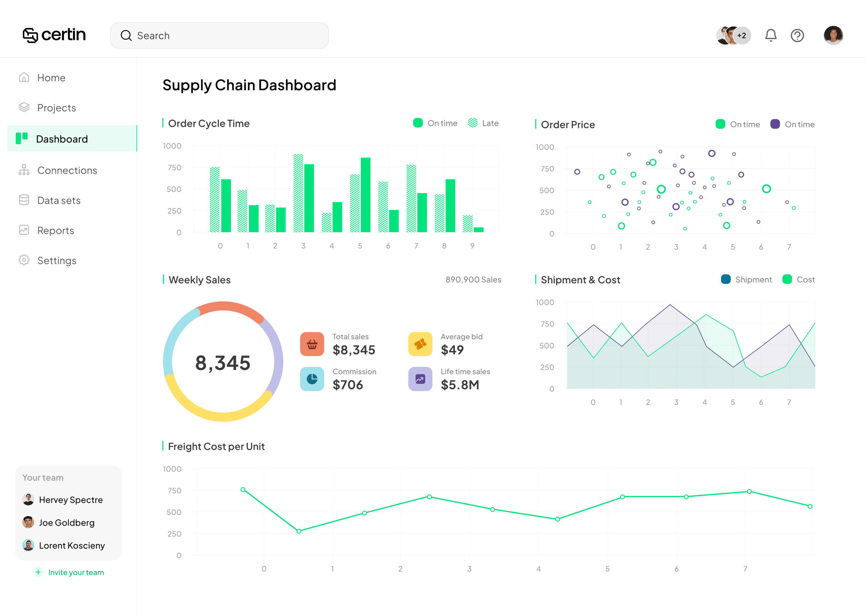Click the green On time swatch in Order Cycle Time
This screenshot has width=866, height=616.
tap(418, 123)
